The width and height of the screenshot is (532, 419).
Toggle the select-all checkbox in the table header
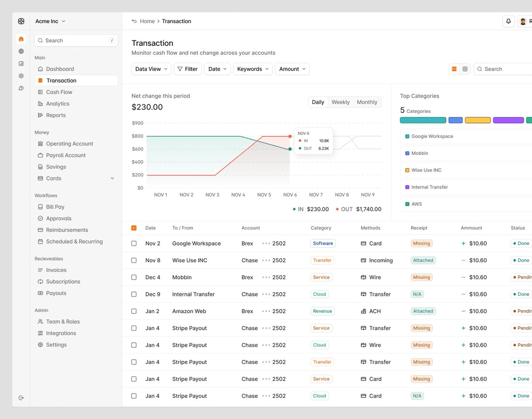pos(134,228)
